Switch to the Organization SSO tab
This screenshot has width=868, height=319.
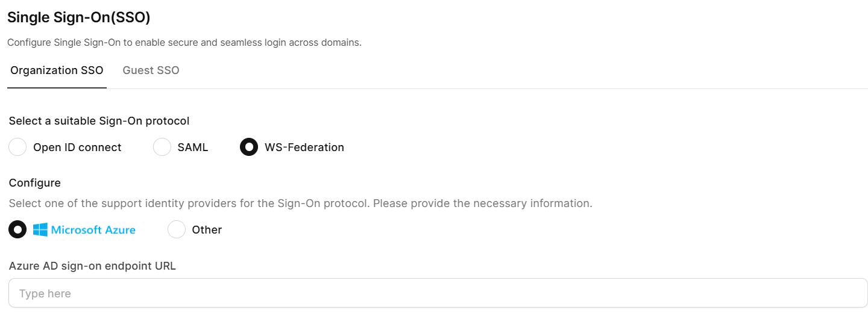57,70
